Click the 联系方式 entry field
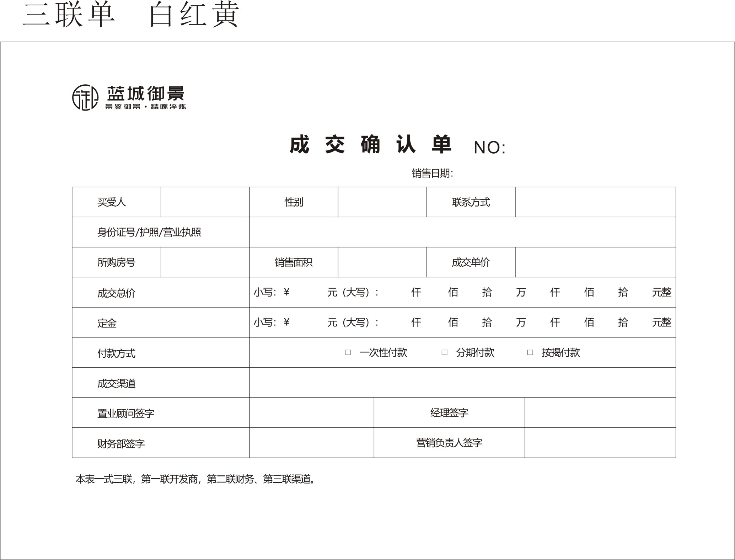This screenshot has height=560, width=735. (x=595, y=202)
